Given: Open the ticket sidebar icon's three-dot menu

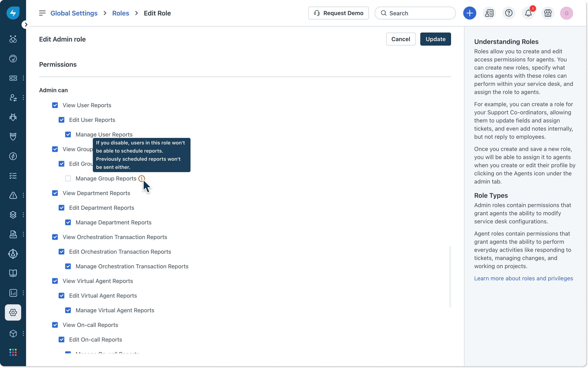Looking at the screenshot, I should (23, 78).
